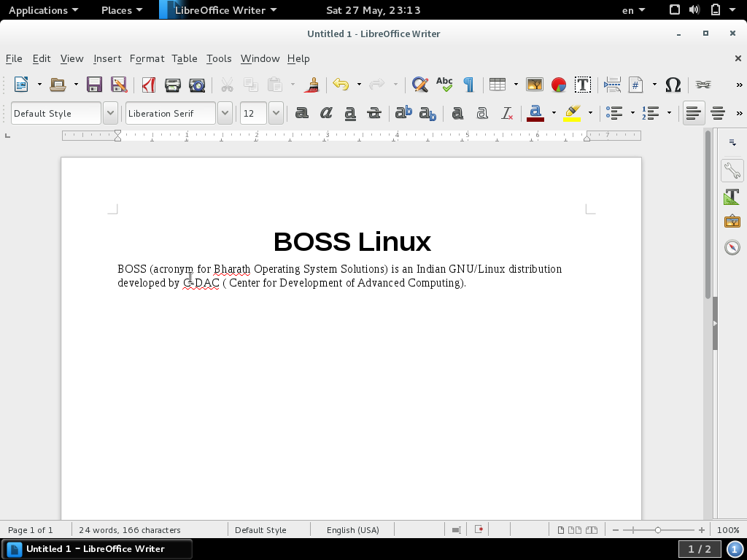Open the File menu
Viewport: 747px width, 560px height.
pyautogui.click(x=14, y=58)
